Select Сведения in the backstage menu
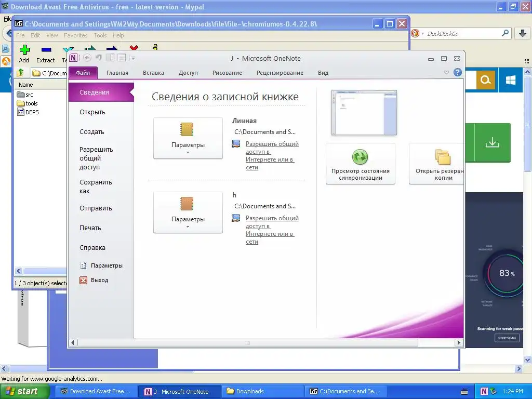 click(x=101, y=92)
